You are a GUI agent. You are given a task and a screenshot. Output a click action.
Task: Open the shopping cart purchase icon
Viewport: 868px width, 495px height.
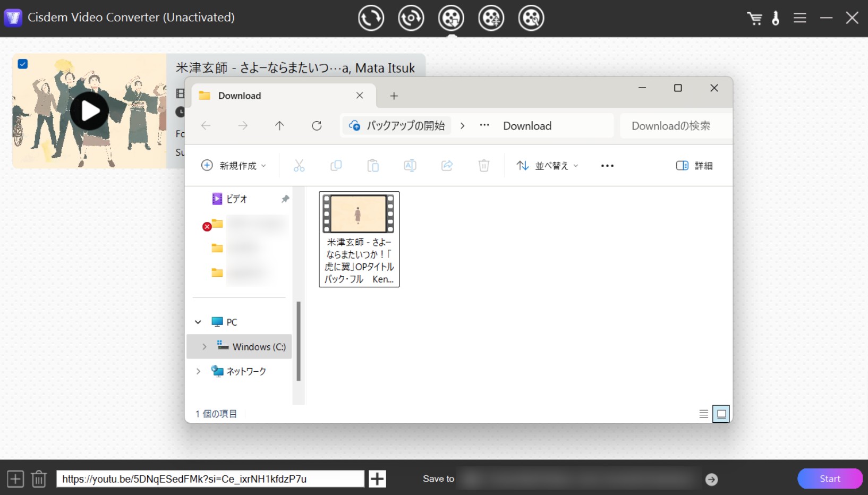[x=754, y=18]
